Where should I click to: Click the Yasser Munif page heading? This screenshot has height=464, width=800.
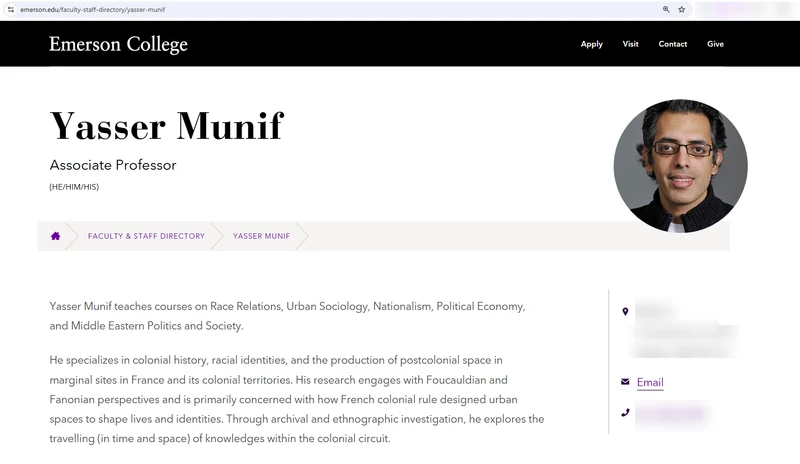(x=166, y=126)
